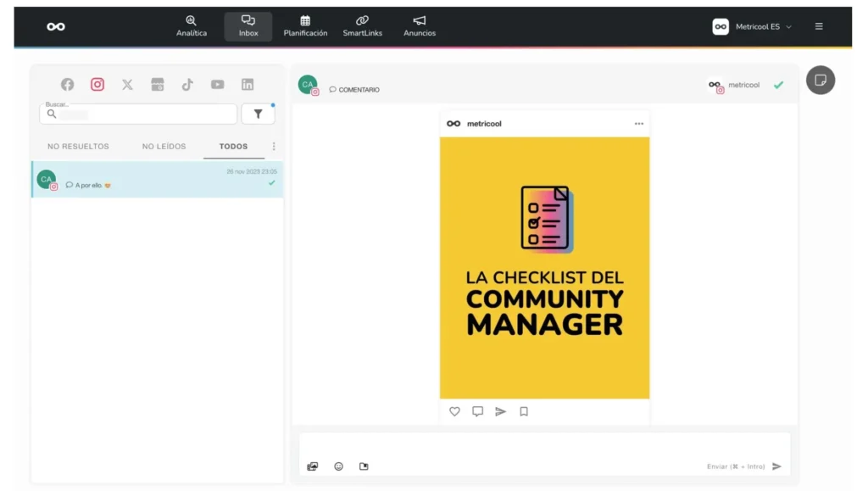Open the inbox filter options
Viewport: 868px width, 491px height.
tap(258, 114)
